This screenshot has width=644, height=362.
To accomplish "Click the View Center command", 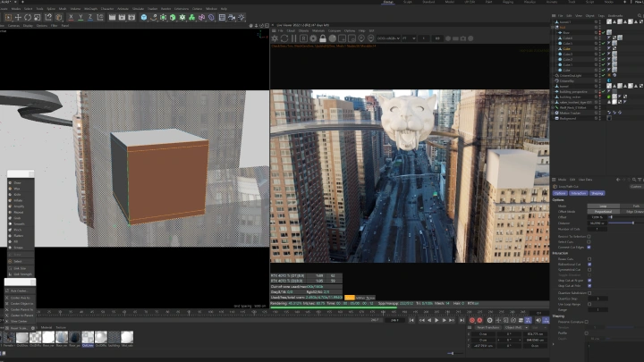I will 20,322.
